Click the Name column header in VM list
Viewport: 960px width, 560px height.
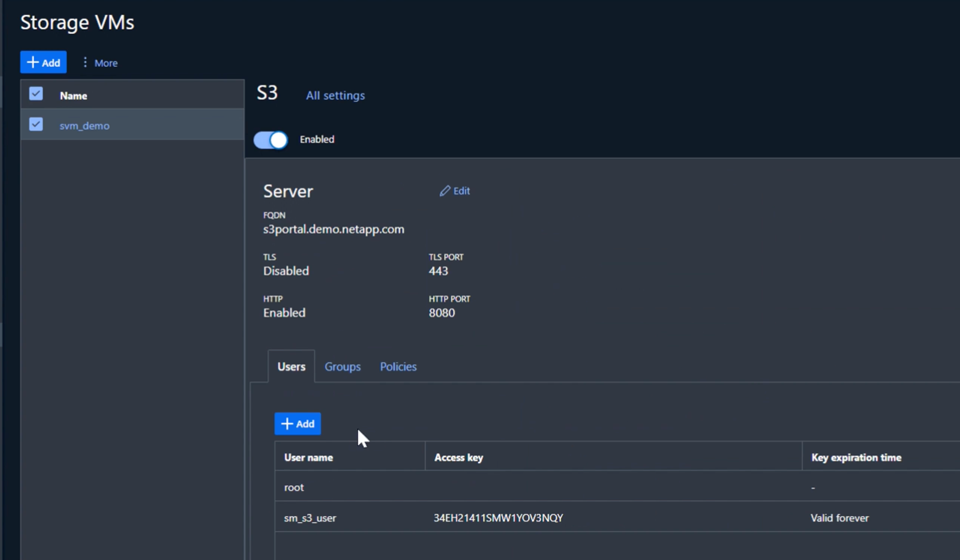click(74, 96)
